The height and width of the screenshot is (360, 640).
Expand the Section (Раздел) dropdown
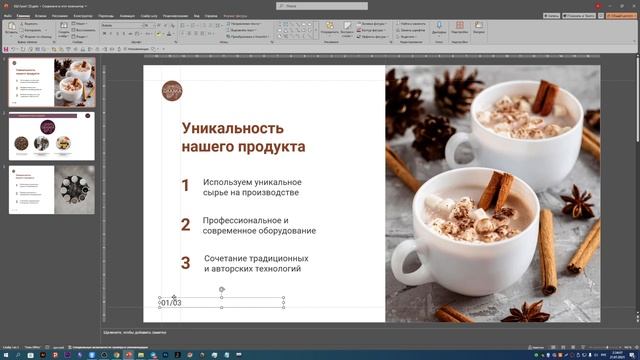pyautogui.click(x=80, y=37)
